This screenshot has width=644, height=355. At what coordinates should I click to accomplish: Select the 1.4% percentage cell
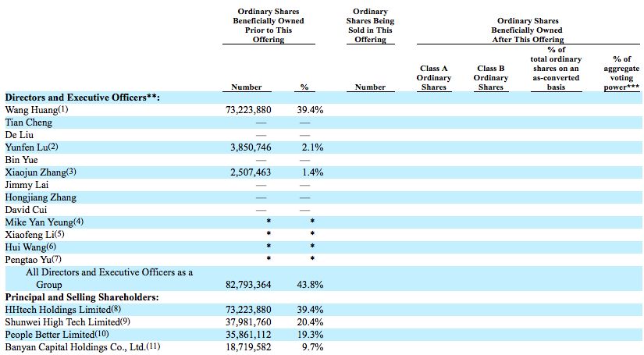[312, 172]
